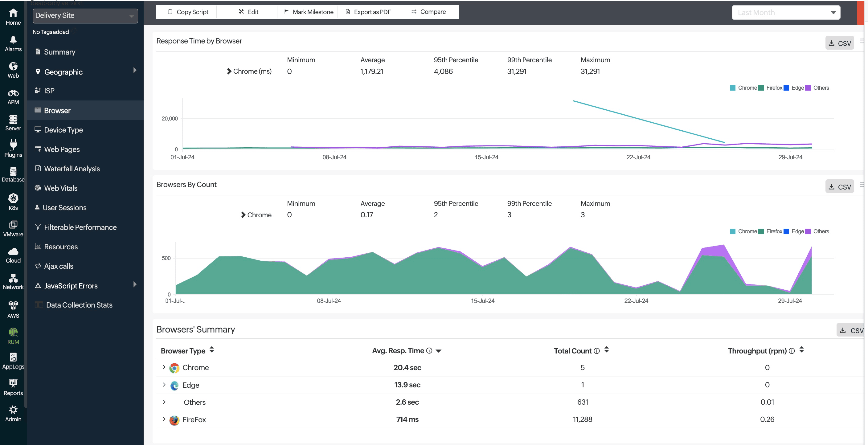
Task: Toggle Firefox series in Response Time legend
Action: (774, 88)
